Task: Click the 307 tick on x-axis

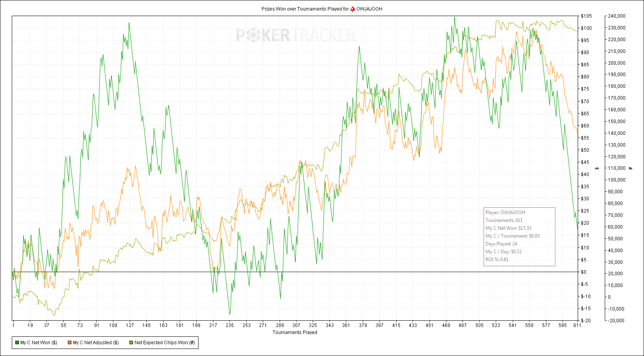Action: [296, 325]
